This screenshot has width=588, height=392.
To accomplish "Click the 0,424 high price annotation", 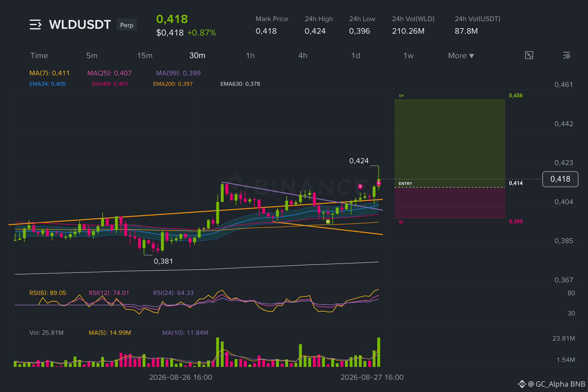I will coord(359,161).
